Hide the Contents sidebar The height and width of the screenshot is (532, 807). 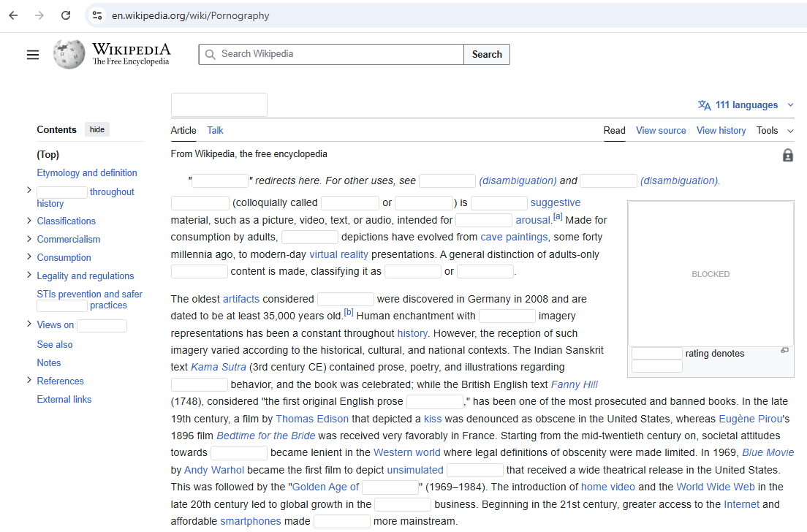[97, 130]
